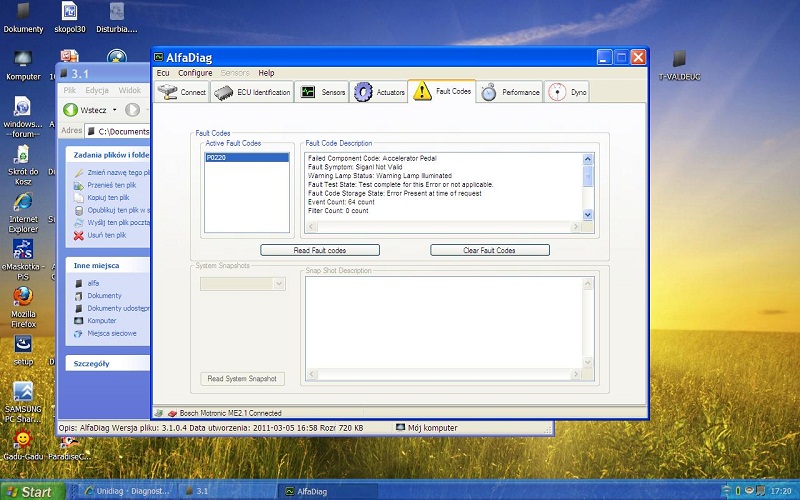Open Dokumenty udostępnione link
This screenshot has height=500, width=800.
coord(118,308)
